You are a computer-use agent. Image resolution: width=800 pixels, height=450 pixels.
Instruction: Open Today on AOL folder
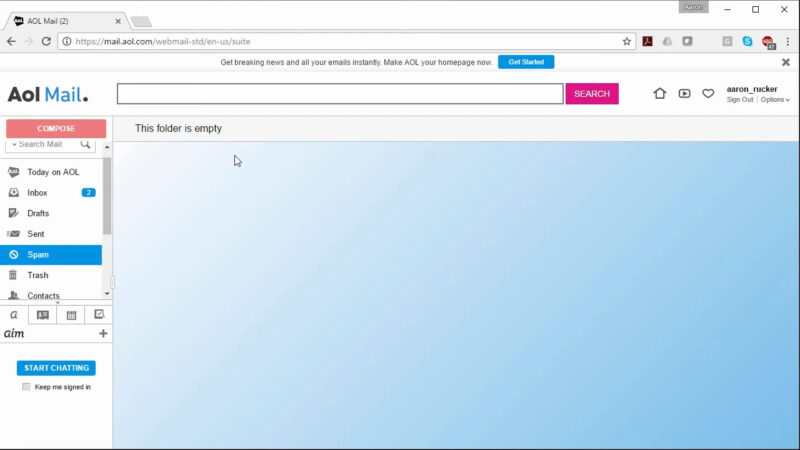click(51, 172)
